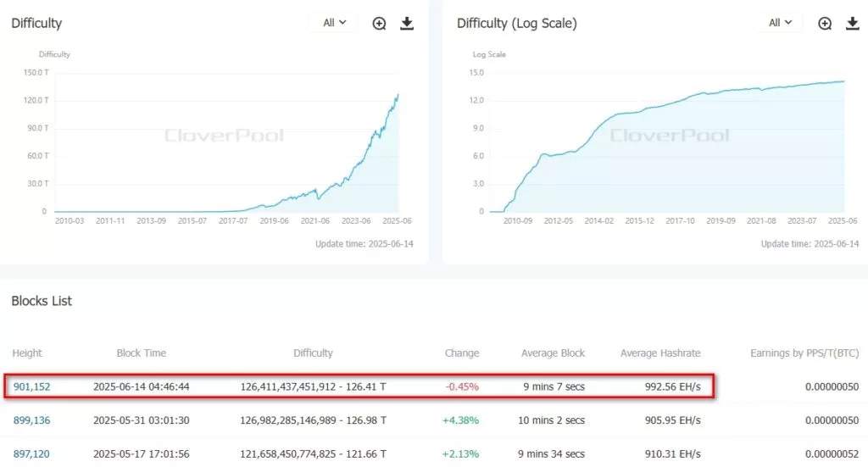
Task: Click the Average Block column header
Action: tap(553, 353)
